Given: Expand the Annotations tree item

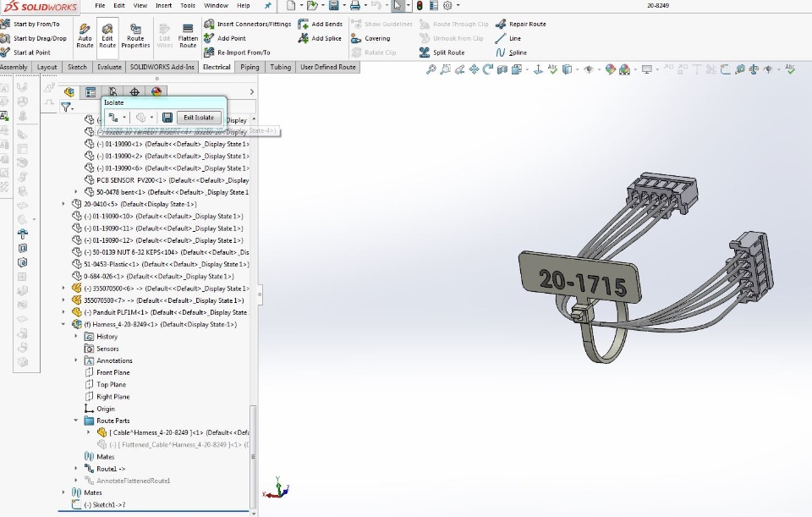Looking at the screenshot, I should tap(76, 360).
